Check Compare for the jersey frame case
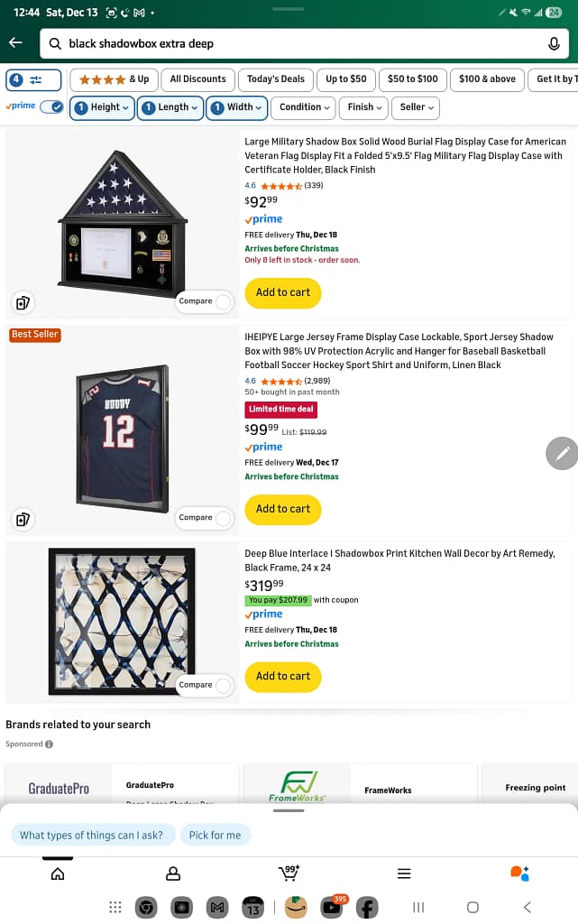The width and height of the screenshot is (578, 924). pos(223,518)
